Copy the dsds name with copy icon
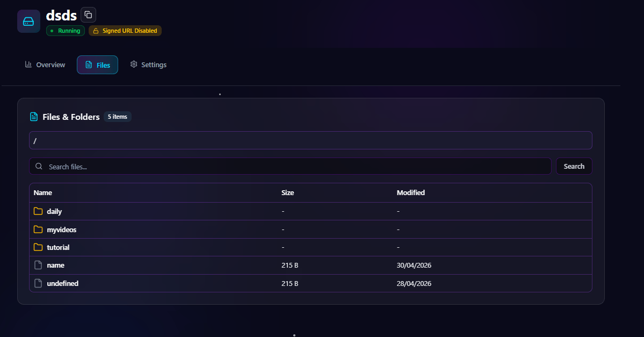644x337 pixels. click(x=88, y=15)
